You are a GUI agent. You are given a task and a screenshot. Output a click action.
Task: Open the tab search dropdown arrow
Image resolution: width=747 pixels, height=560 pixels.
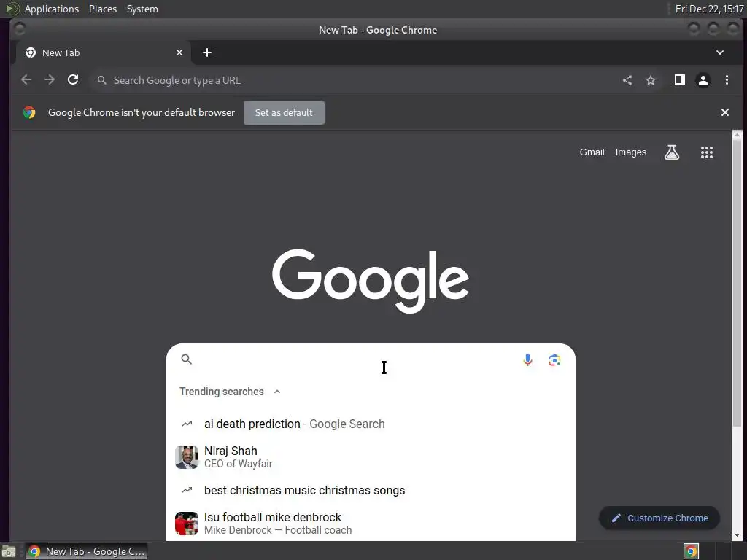click(720, 52)
